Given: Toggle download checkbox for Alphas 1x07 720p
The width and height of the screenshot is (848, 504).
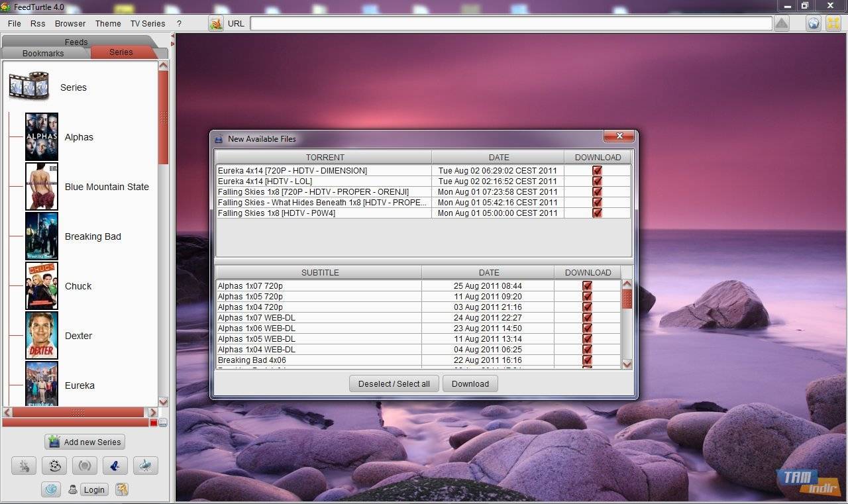Looking at the screenshot, I should click(x=587, y=285).
